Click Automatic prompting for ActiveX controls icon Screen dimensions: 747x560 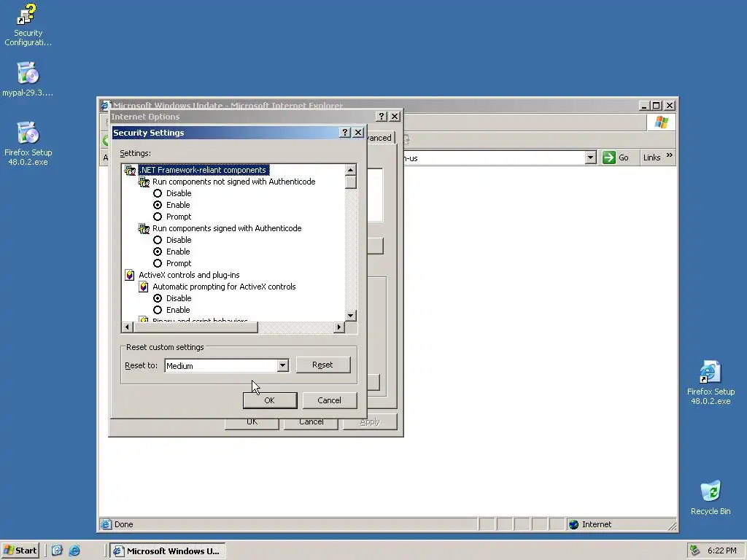coord(144,287)
